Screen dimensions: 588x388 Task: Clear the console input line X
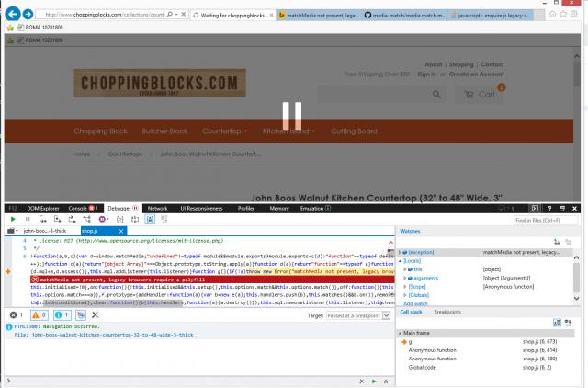click(361, 382)
